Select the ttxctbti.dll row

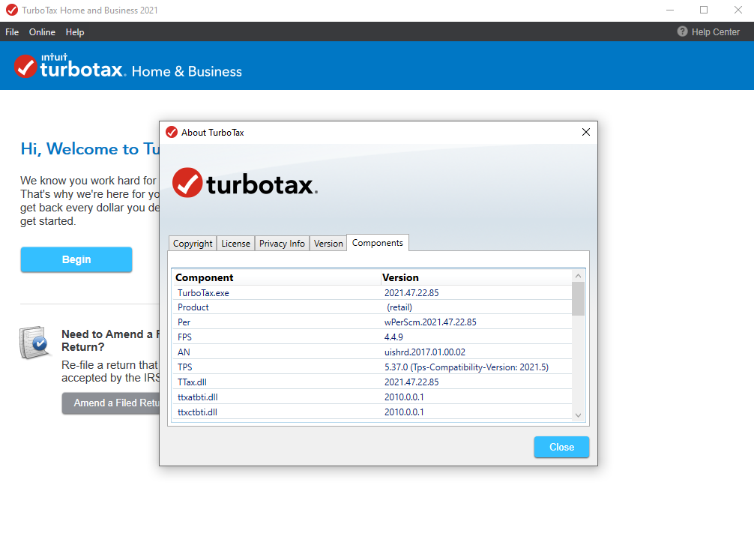[x=373, y=412]
